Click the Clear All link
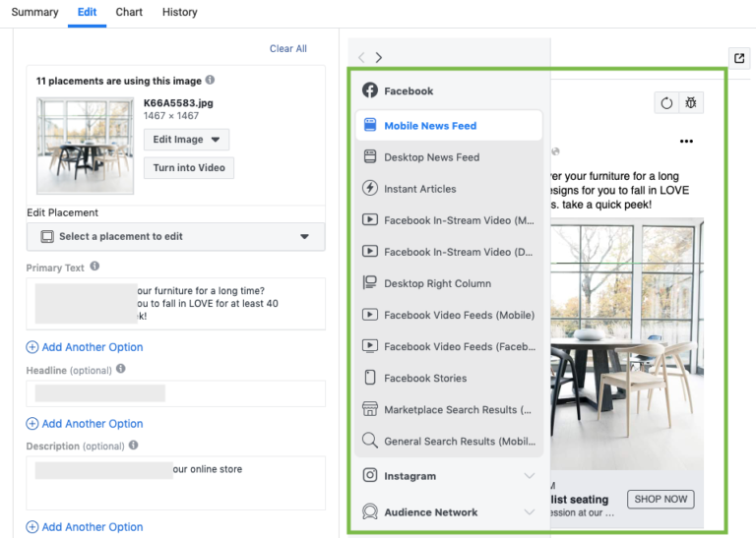 point(287,48)
